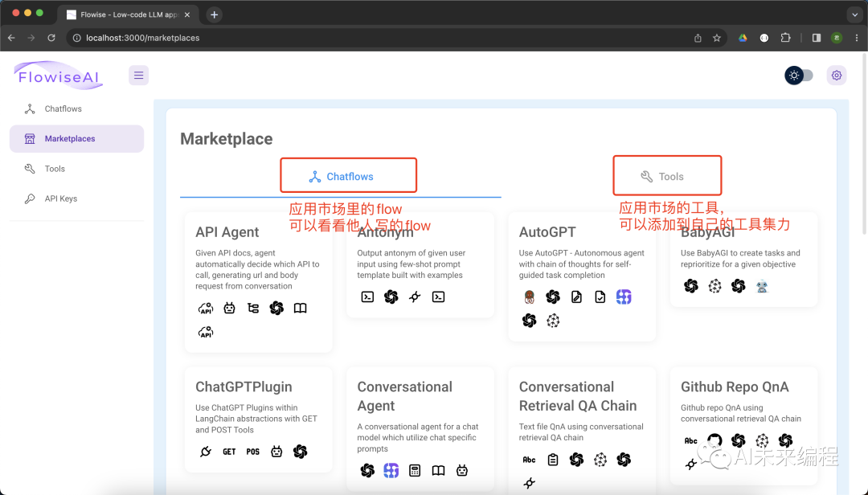Click the plug icon in ChatGPTPlugin card
This screenshot has height=495, width=868.
pyautogui.click(x=206, y=452)
